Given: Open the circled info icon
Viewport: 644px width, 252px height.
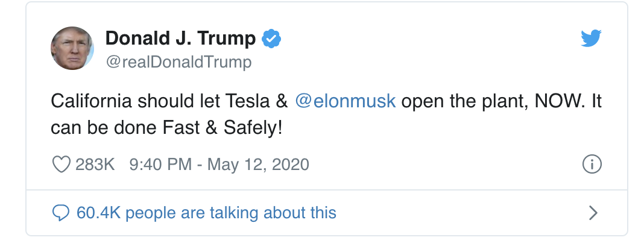Looking at the screenshot, I should (x=592, y=164).
